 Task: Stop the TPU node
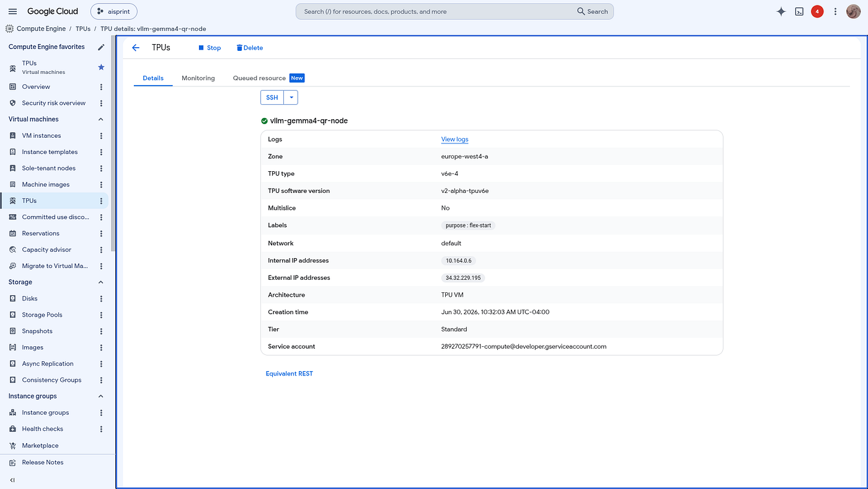point(210,48)
